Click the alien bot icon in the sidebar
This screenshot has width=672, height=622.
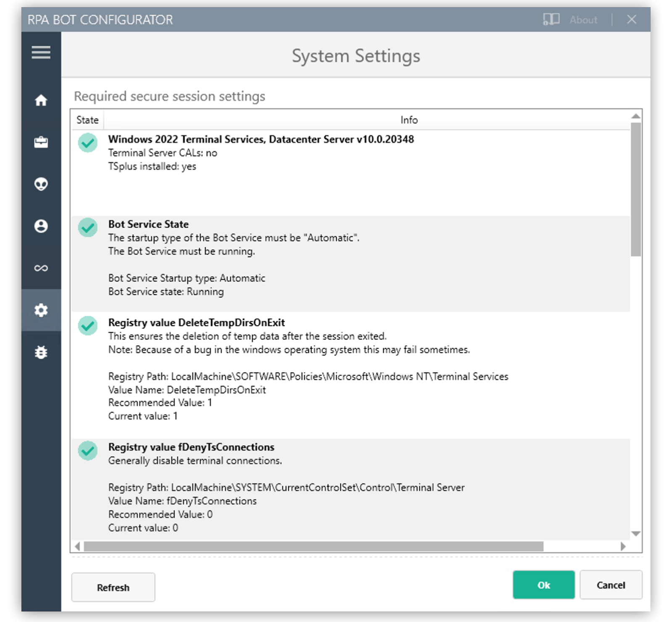(41, 184)
